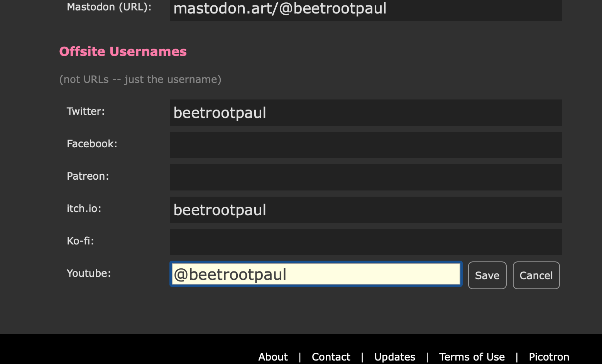Screen dimensions: 602x364
Task: Click the Mastodon (URL): label
Action: coord(109,7)
